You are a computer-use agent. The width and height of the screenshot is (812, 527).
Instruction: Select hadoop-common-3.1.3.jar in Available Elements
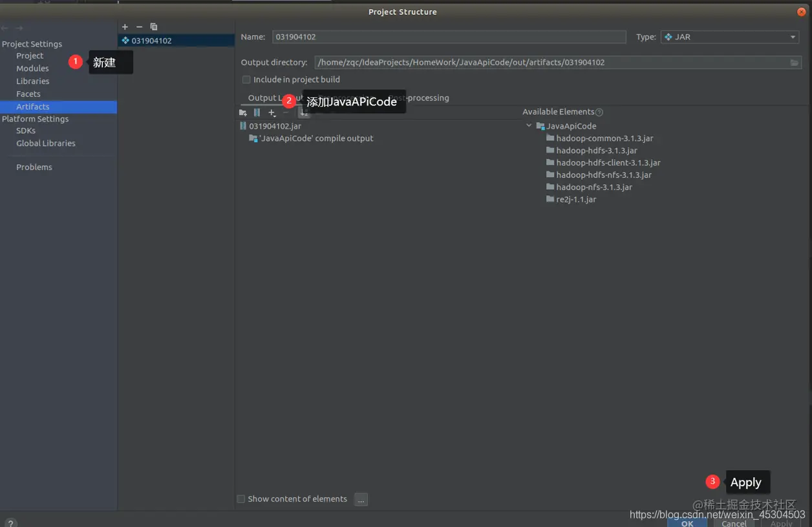pyautogui.click(x=604, y=138)
